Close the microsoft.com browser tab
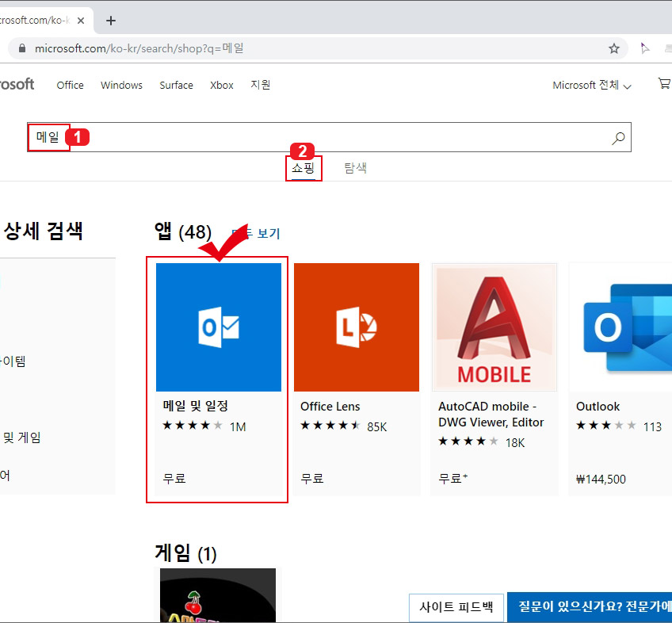The image size is (672, 623). 81,21
